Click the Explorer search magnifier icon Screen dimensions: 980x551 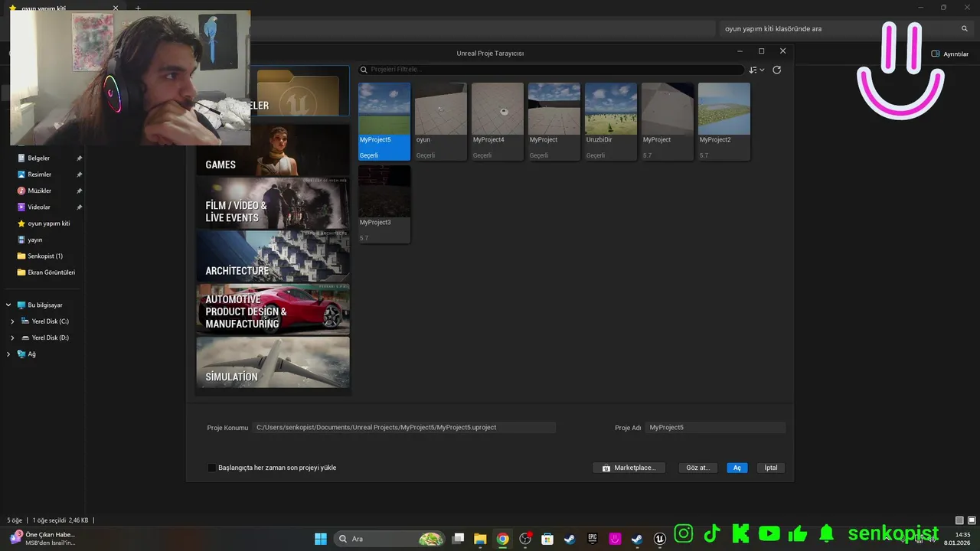pyautogui.click(x=965, y=28)
